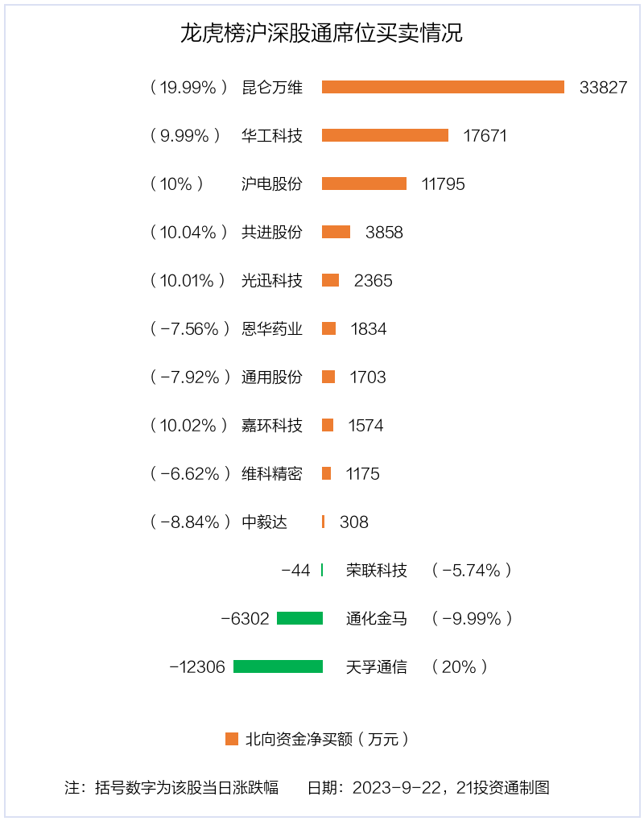Select the 昆仑万维 orange bar
This screenshot has height=821, width=644.
443,87
